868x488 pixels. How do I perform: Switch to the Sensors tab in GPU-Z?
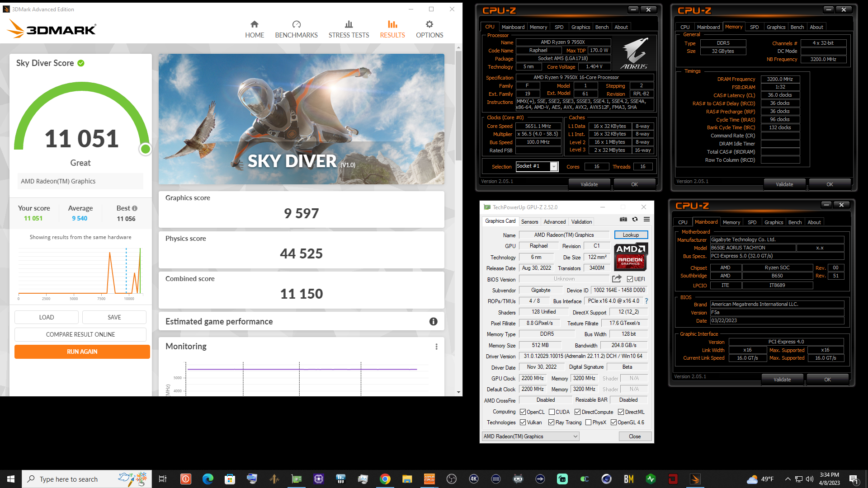coord(529,222)
